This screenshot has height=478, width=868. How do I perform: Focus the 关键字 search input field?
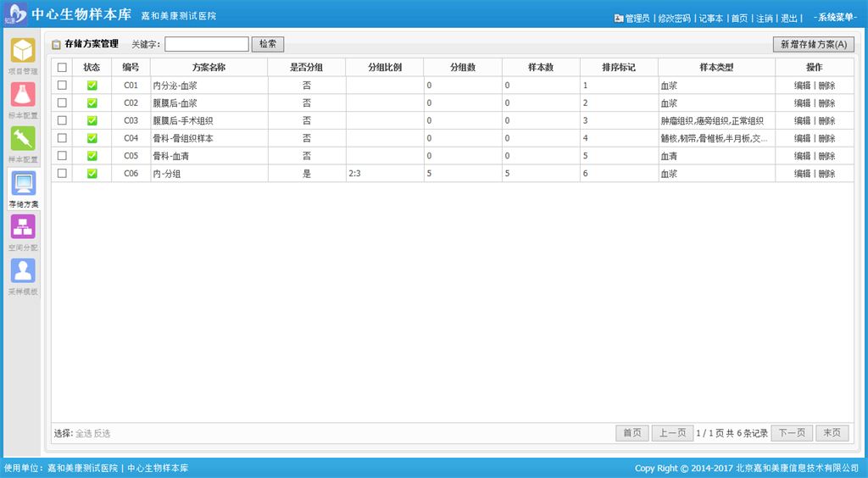(206, 44)
